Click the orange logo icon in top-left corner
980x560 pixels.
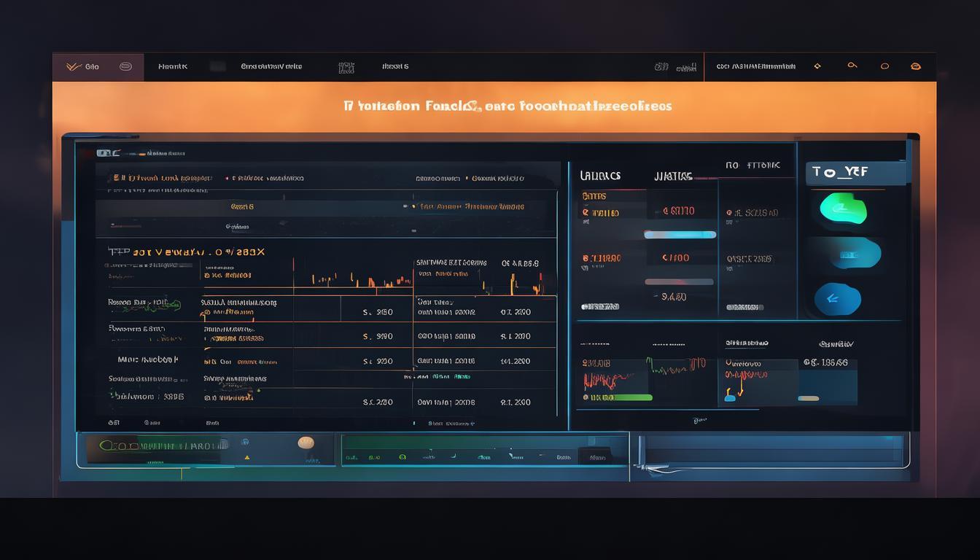[73, 66]
